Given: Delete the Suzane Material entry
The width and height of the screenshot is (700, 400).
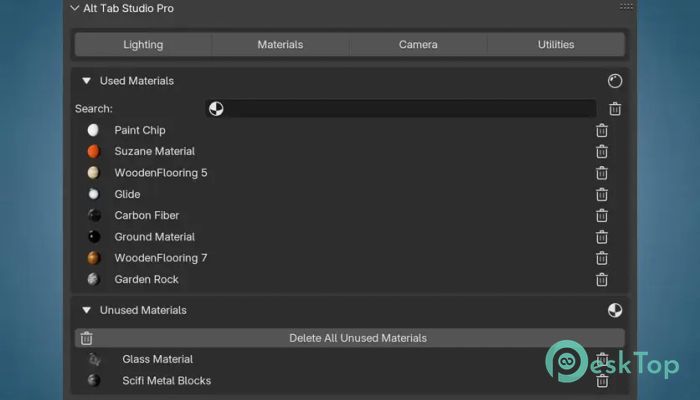Looking at the screenshot, I should 602,151.
